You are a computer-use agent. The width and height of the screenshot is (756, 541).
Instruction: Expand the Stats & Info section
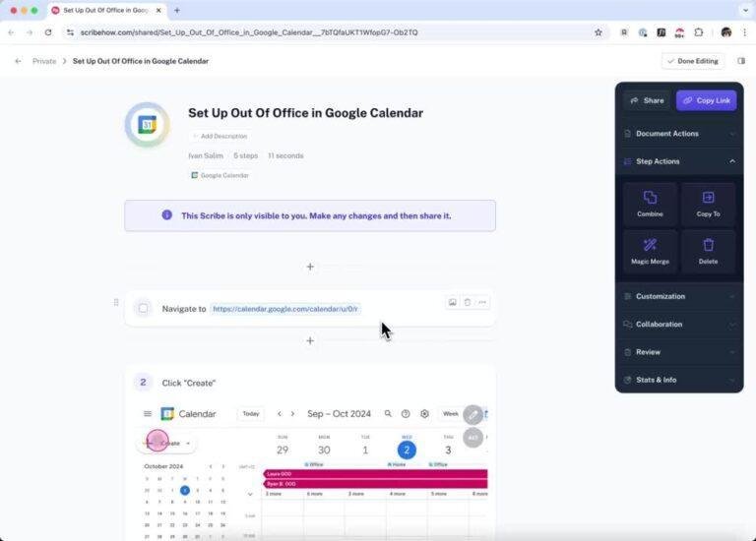click(x=679, y=380)
